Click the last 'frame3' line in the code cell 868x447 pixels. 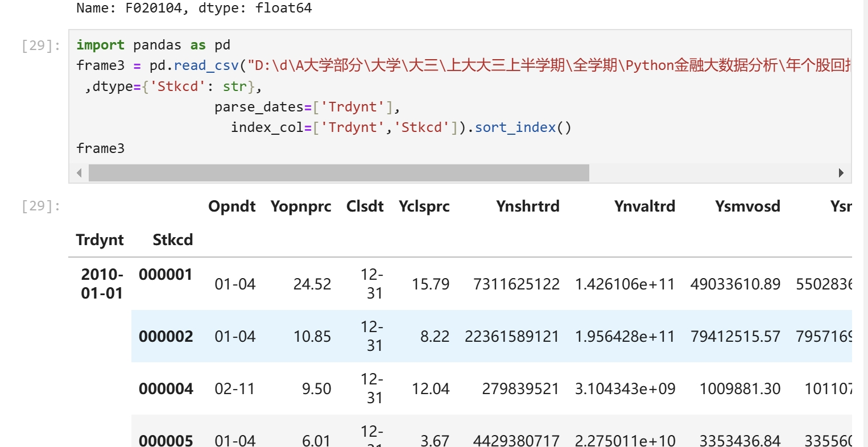[x=100, y=148]
